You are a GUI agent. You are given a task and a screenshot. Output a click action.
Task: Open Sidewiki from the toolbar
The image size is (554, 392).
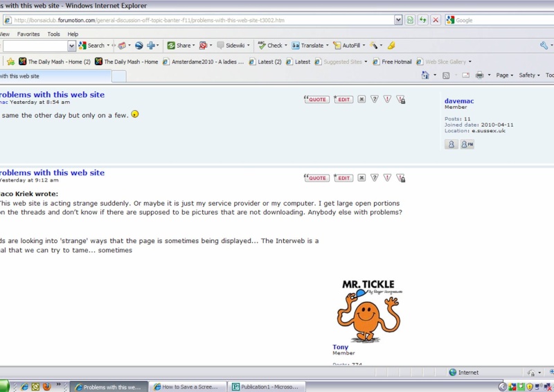click(x=231, y=46)
